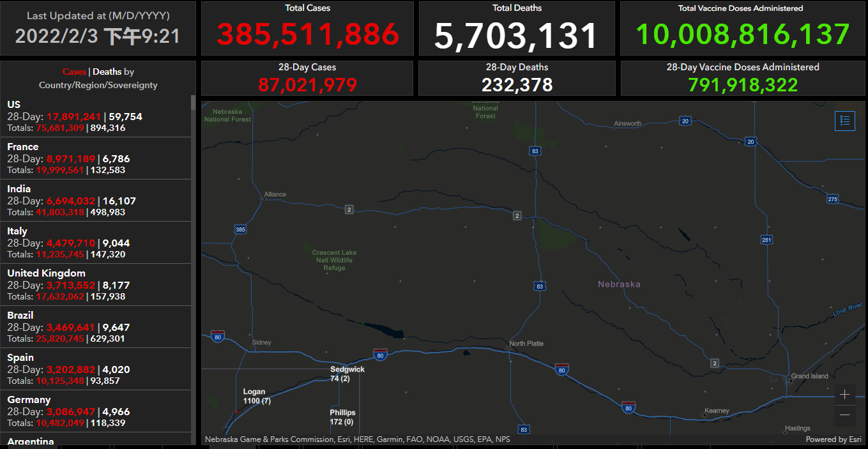Click the Hastings city label

[798, 428]
